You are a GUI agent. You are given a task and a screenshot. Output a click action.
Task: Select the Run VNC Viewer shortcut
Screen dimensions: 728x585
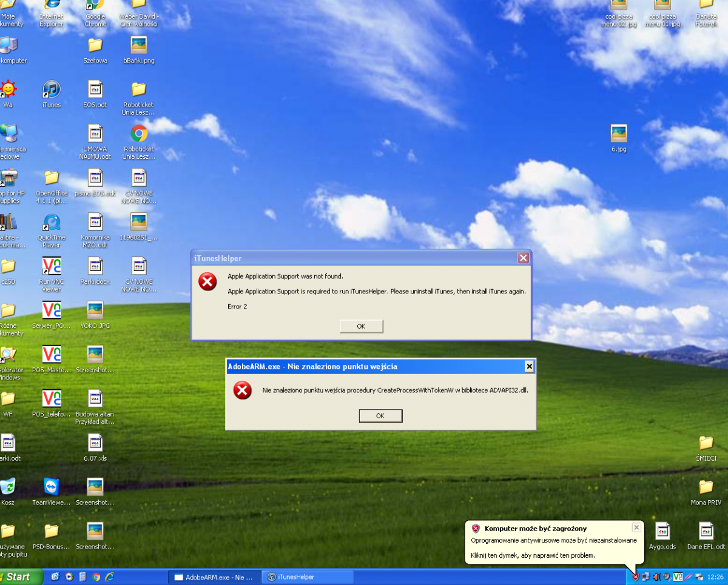(x=52, y=275)
